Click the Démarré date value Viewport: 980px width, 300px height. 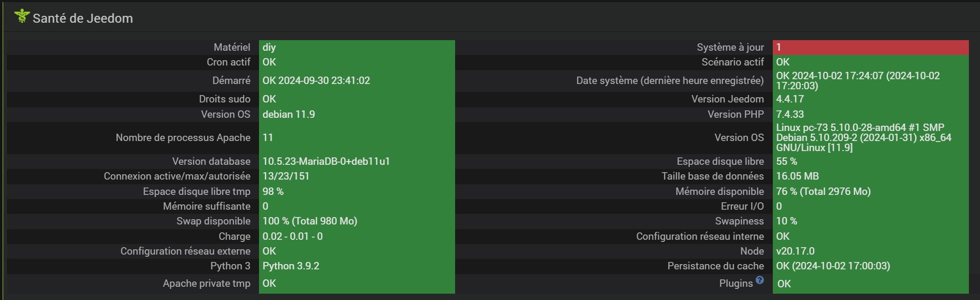point(316,81)
